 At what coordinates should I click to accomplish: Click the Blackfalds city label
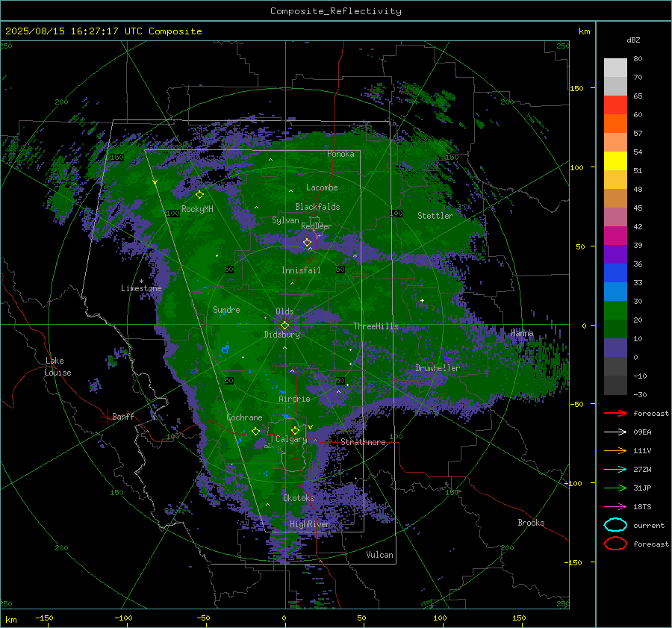(317, 207)
